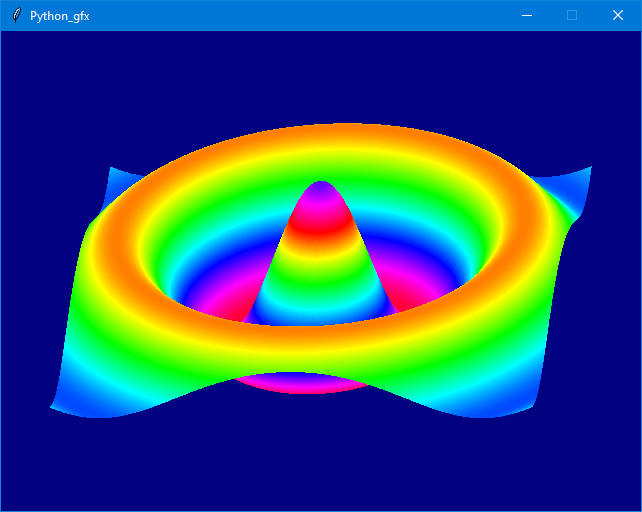Image resolution: width=642 pixels, height=512 pixels.
Task: Click the Python_gfx title text
Action: tap(60, 16)
